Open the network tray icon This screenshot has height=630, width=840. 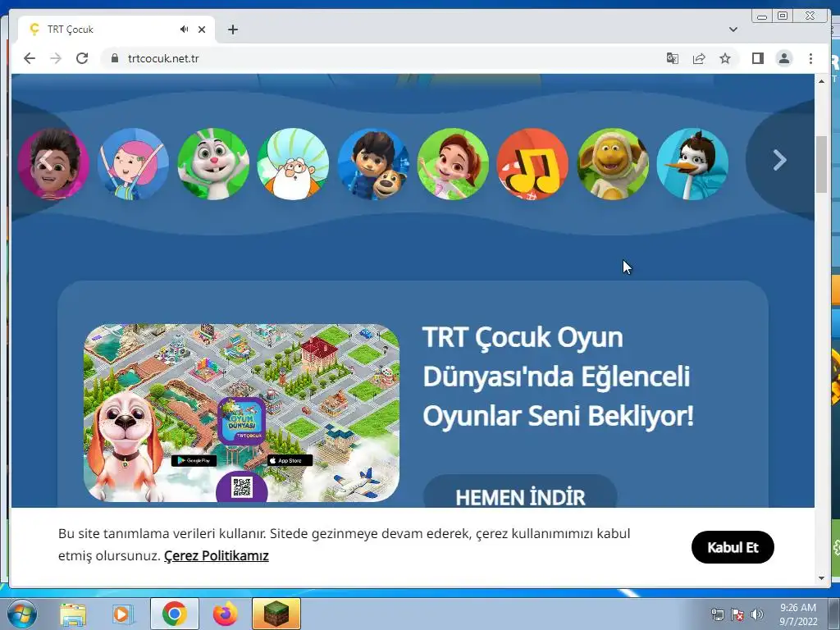717,614
